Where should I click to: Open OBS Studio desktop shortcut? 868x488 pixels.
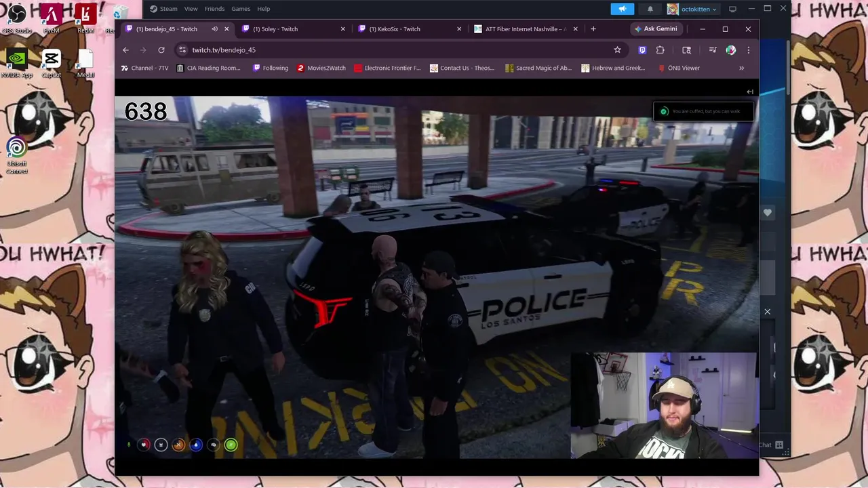pyautogui.click(x=17, y=18)
